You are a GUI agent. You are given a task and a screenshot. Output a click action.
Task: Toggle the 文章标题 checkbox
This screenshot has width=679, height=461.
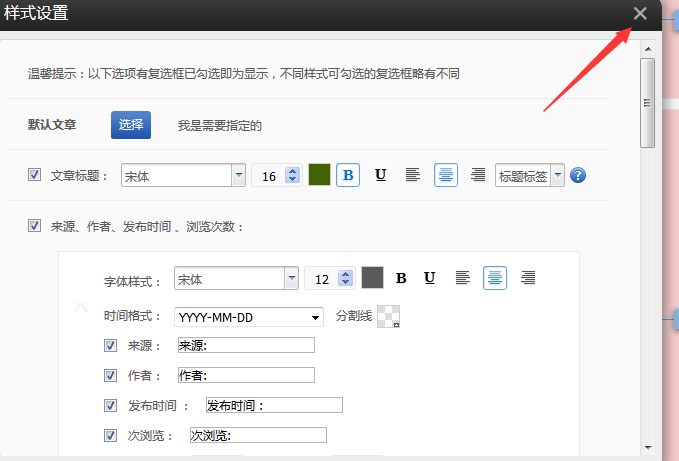[x=35, y=175]
